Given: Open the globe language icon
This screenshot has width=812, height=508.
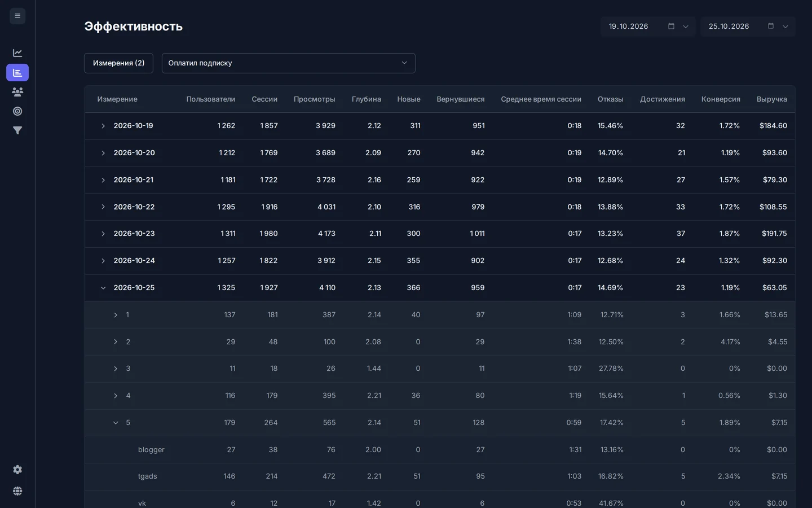Looking at the screenshot, I should pyautogui.click(x=17, y=491).
